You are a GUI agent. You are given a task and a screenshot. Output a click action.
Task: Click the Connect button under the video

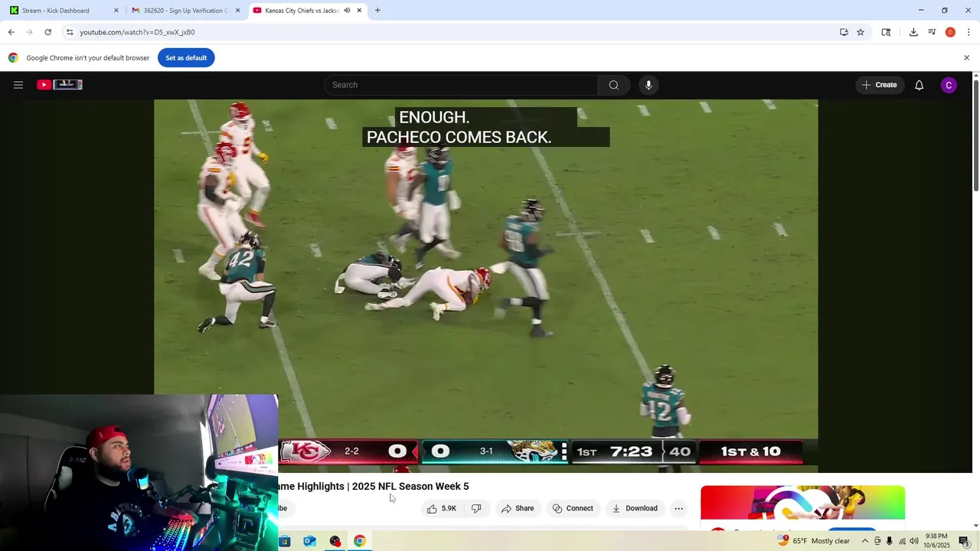pos(573,508)
